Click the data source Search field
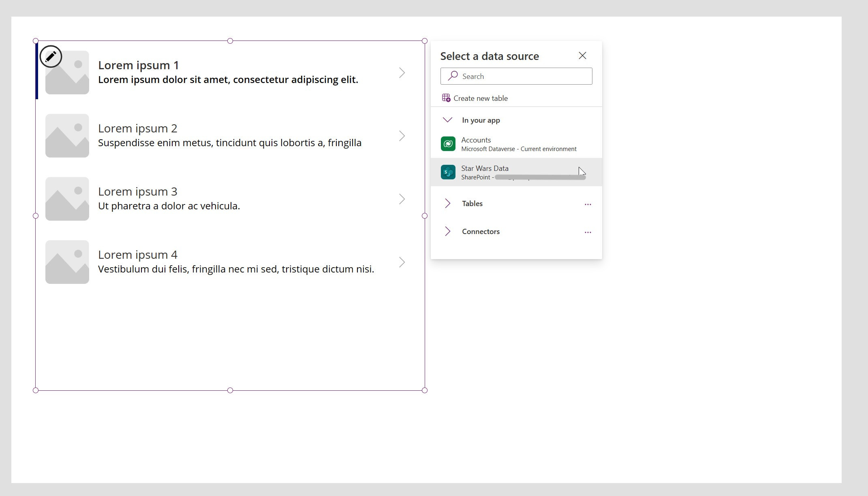Image resolution: width=868 pixels, height=496 pixels. 523,77
